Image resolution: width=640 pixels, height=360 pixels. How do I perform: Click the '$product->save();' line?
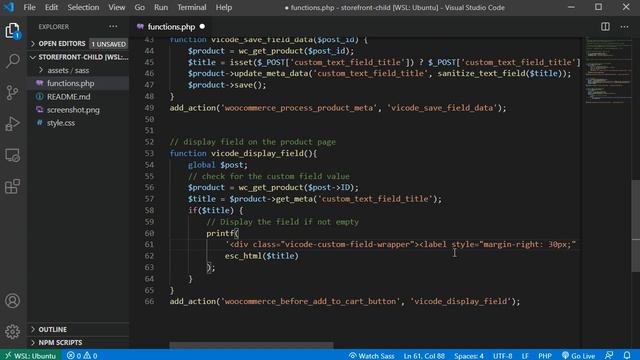(227, 85)
